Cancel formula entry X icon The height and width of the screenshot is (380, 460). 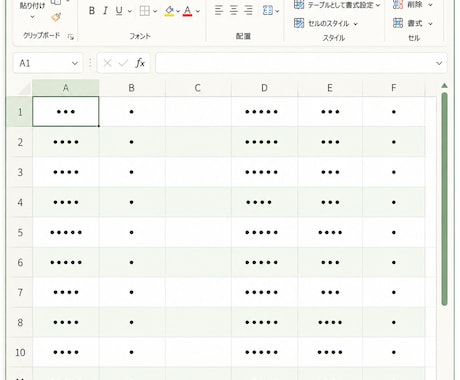(107, 63)
